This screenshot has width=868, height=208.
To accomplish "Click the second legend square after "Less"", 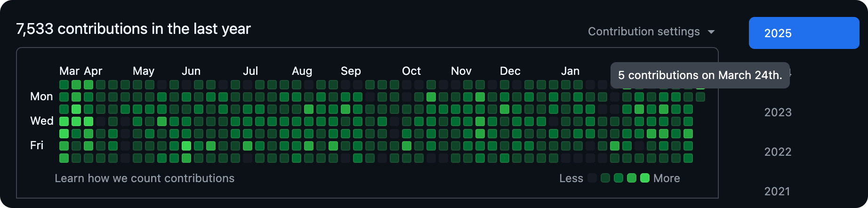I will point(605,178).
